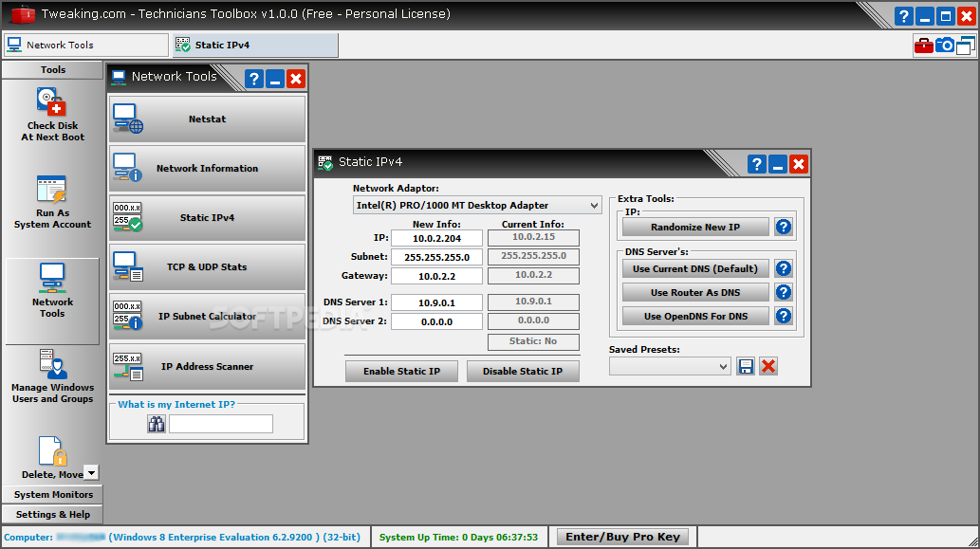Click the binoculars icon to find Internet IP
The image size is (980, 549).
[x=157, y=424]
